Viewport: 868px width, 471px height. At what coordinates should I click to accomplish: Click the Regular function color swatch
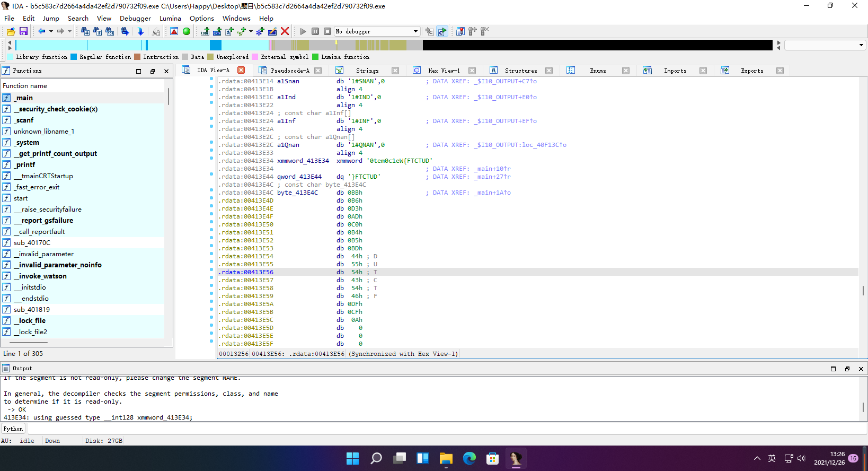coord(74,57)
